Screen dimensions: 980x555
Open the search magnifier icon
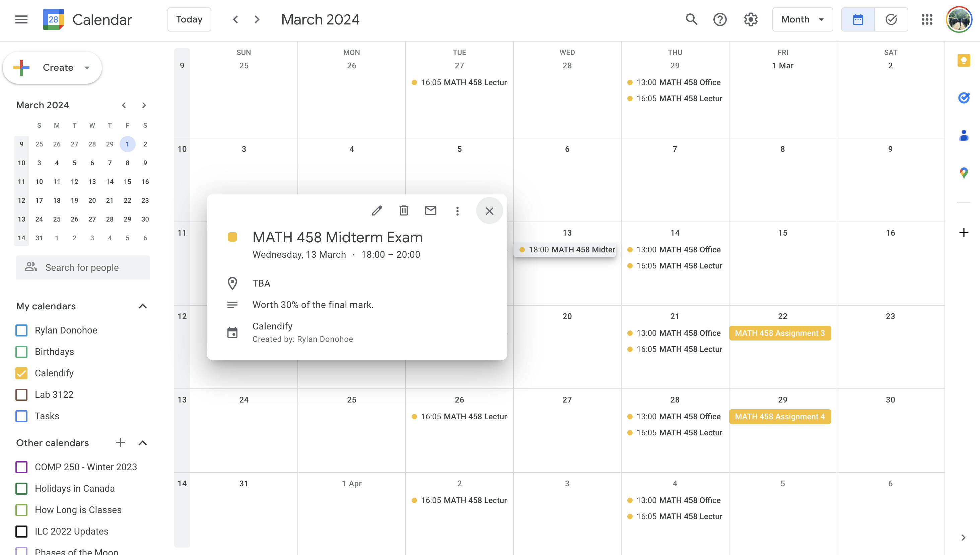click(x=691, y=19)
